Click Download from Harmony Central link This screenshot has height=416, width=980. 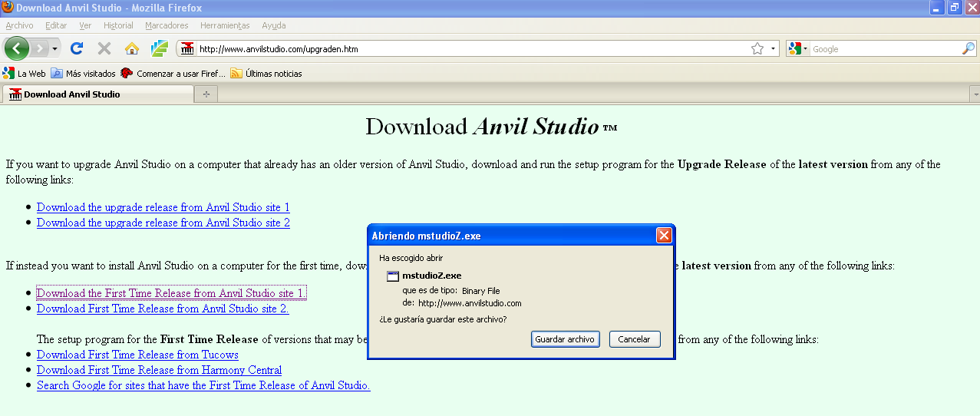point(159,370)
